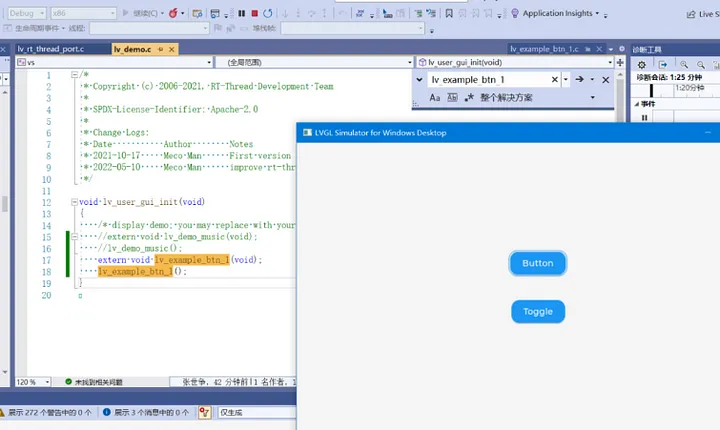Toggle Match case (Aa)
720x430 pixels.
click(434, 97)
